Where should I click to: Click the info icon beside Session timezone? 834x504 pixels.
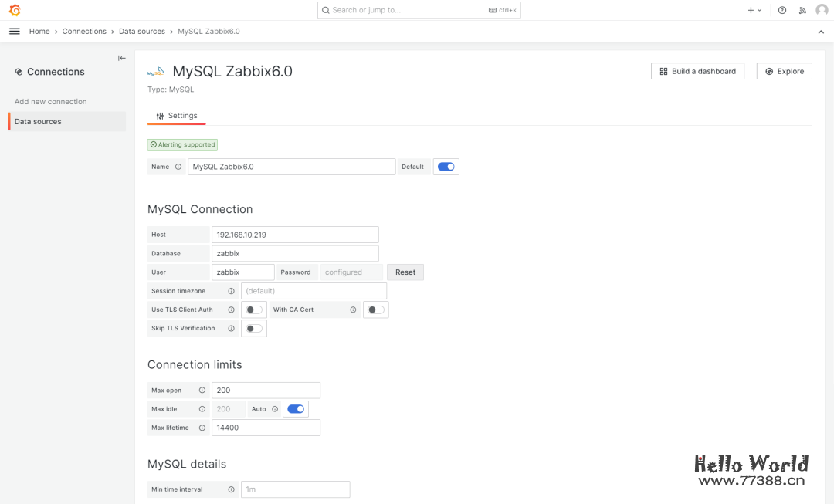point(233,291)
